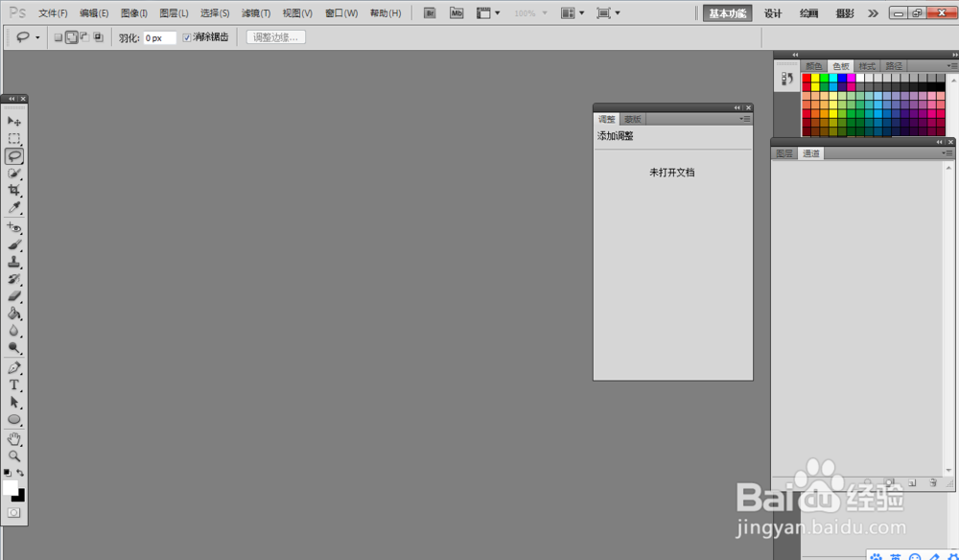Toggle Quick Mask mode
This screenshot has height=560, width=959.
[14, 513]
